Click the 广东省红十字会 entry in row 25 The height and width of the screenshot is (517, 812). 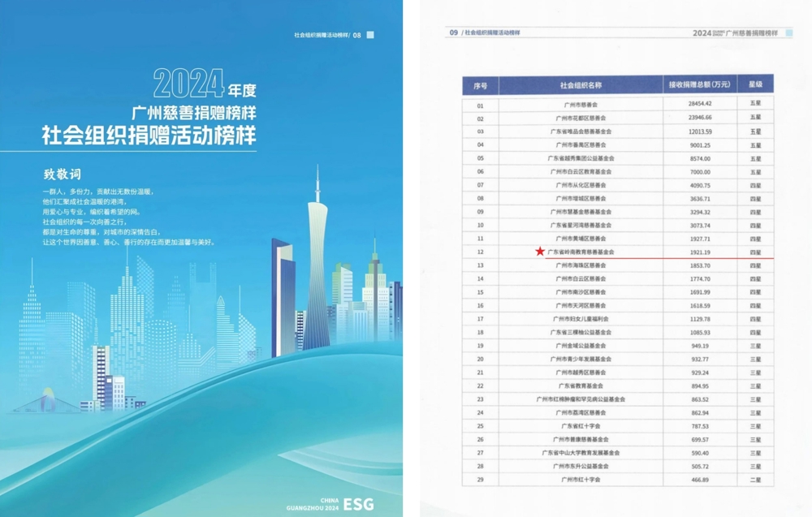tap(578, 424)
